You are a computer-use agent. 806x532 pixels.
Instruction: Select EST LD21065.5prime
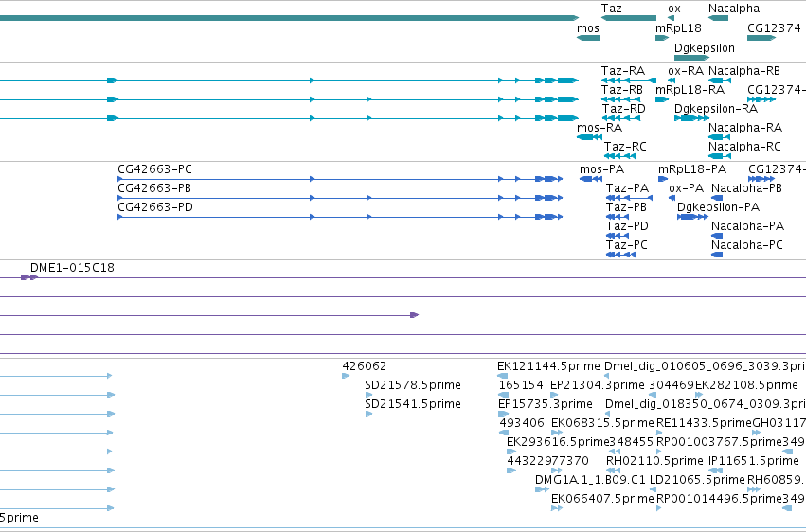coord(697,481)
